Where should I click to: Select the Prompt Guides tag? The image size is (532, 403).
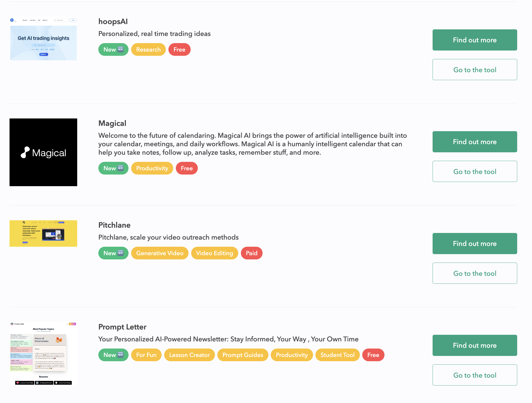tap(243, 355)
